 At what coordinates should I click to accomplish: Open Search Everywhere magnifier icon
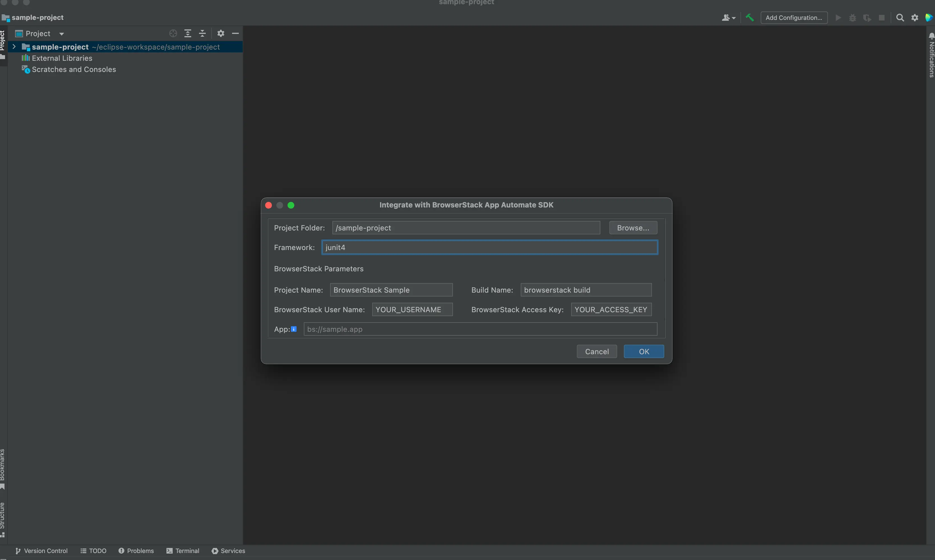[x=900, y=18]
